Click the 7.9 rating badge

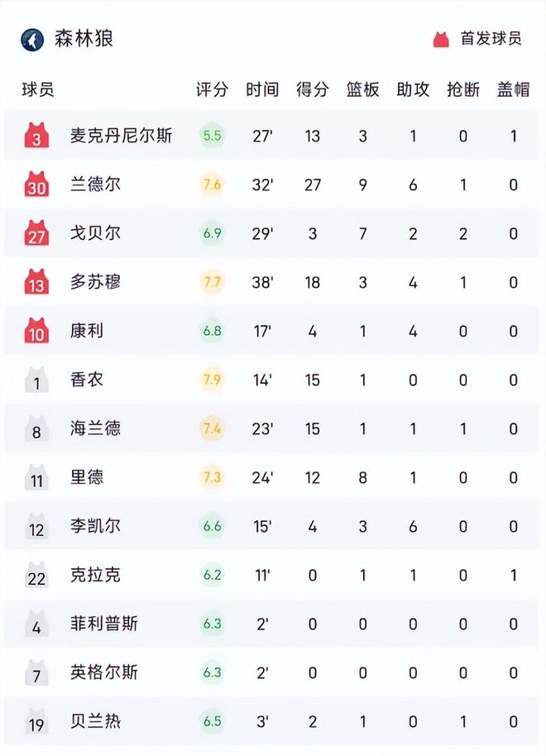click(x=213, y=380)
